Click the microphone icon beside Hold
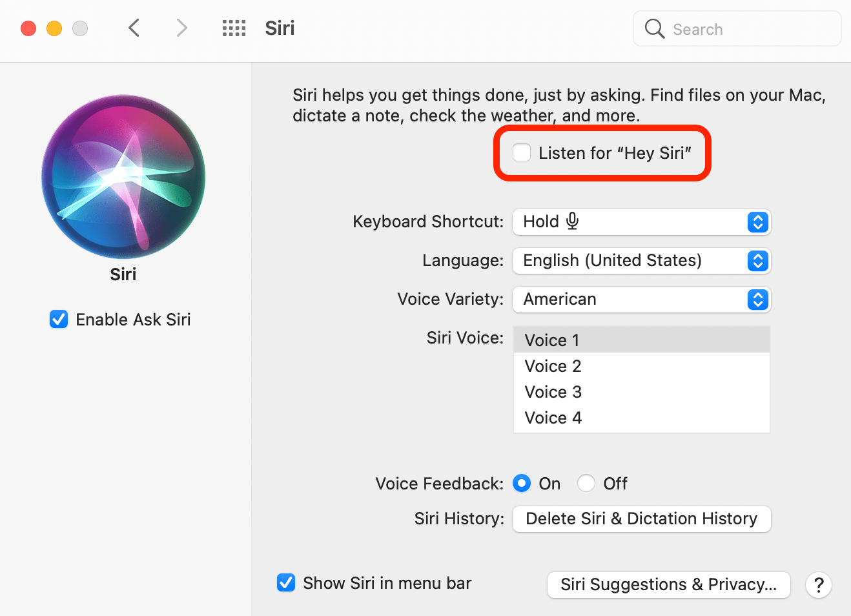The width and height of the screenshot is (851, 616). pos(572,221)
